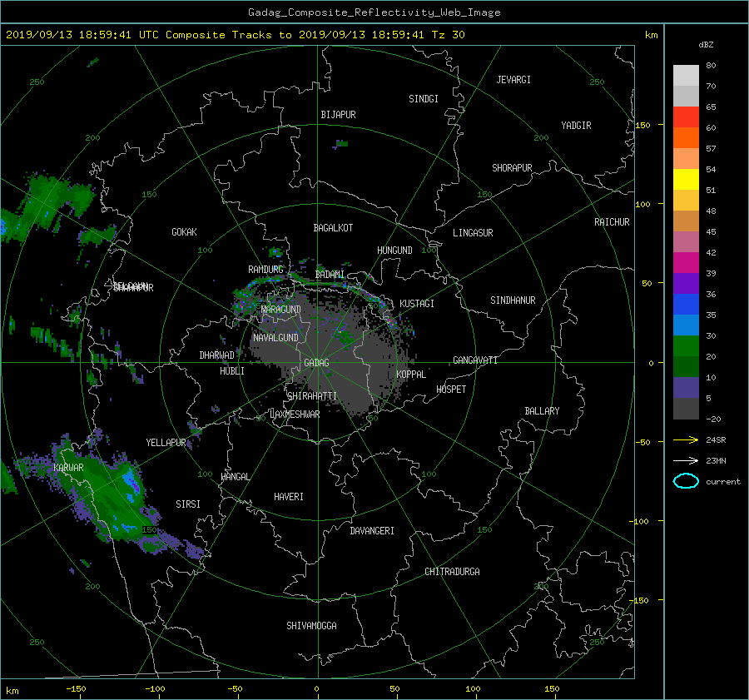Click the NAVALGUND label

coord(275,337)
